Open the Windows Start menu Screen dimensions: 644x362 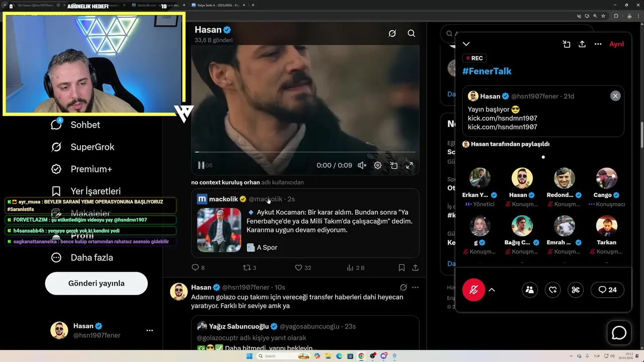(249, 356)
